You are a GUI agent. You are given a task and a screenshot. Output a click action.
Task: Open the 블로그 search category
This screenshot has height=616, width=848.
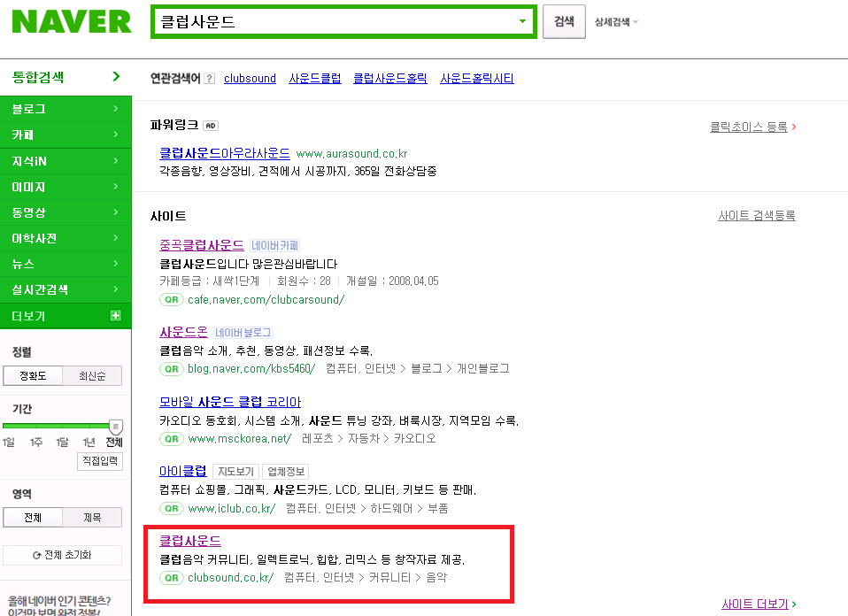coord(66,109)
